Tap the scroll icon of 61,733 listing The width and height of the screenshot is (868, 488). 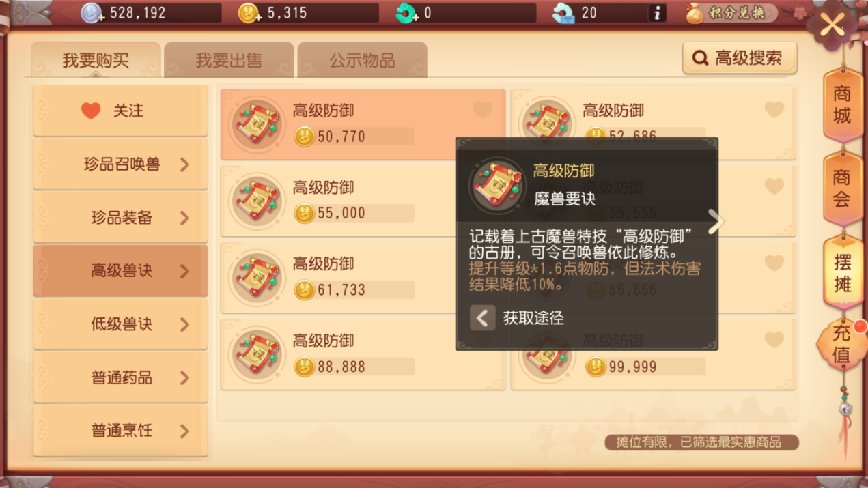257,277
